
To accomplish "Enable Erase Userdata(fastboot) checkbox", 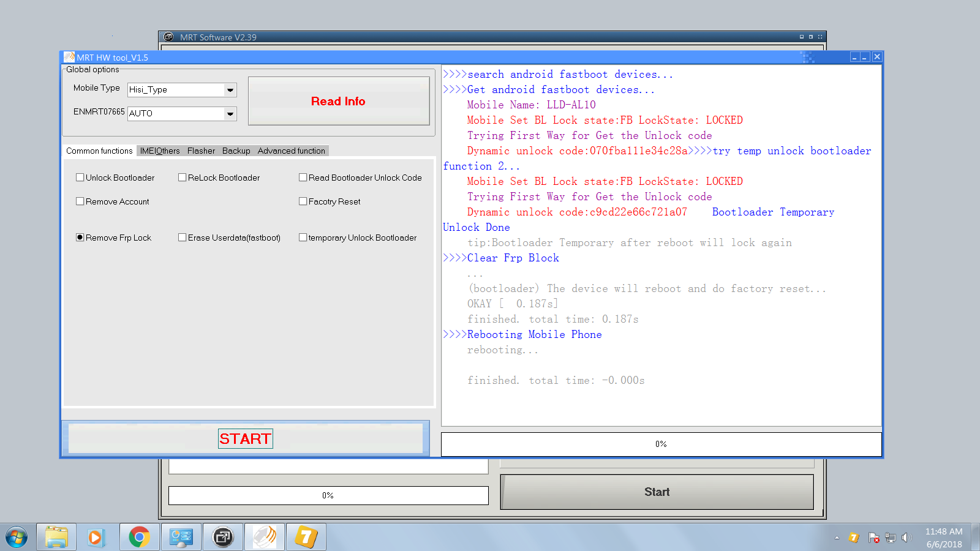I will (x=182, y=238).
